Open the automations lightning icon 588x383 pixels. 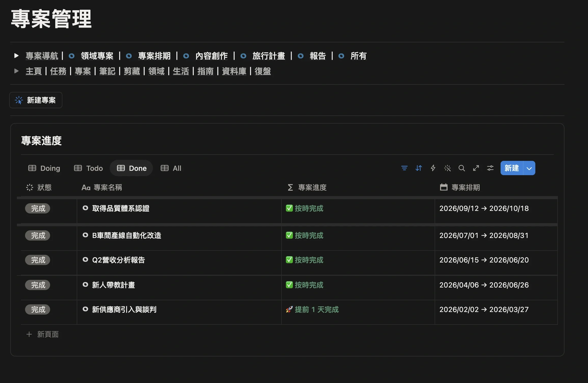pyautogui.click(x=433, y=168)
